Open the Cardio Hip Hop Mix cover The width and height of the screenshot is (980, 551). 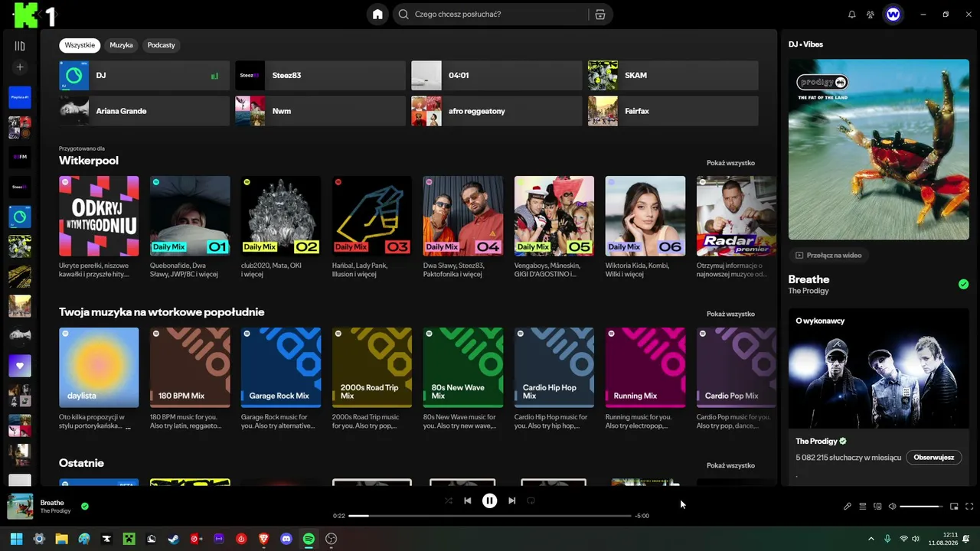tap(554, 367)
